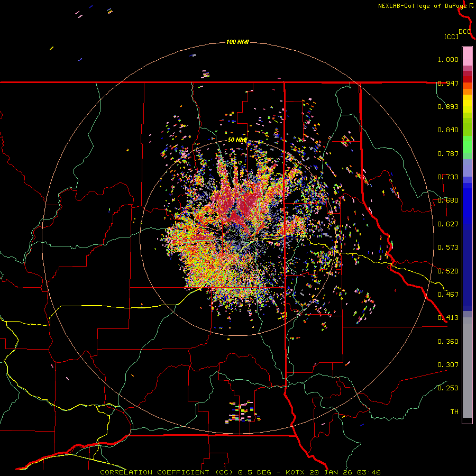Click the 0.680 scale value

[x=448, y=200]
